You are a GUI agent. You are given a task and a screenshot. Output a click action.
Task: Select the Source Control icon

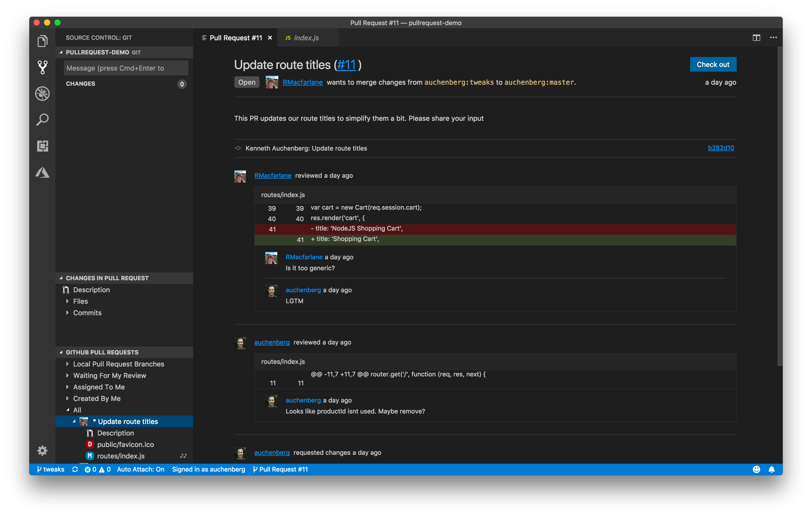click(42, 67)
